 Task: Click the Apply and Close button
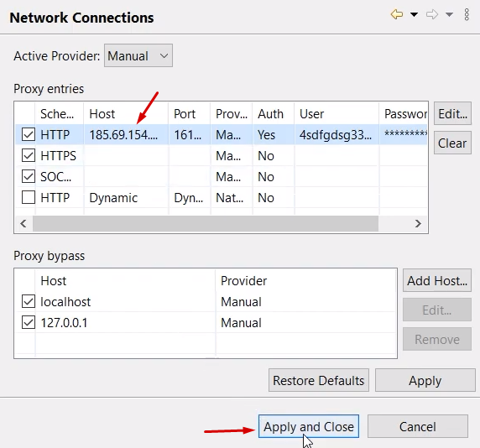[309, 426]
